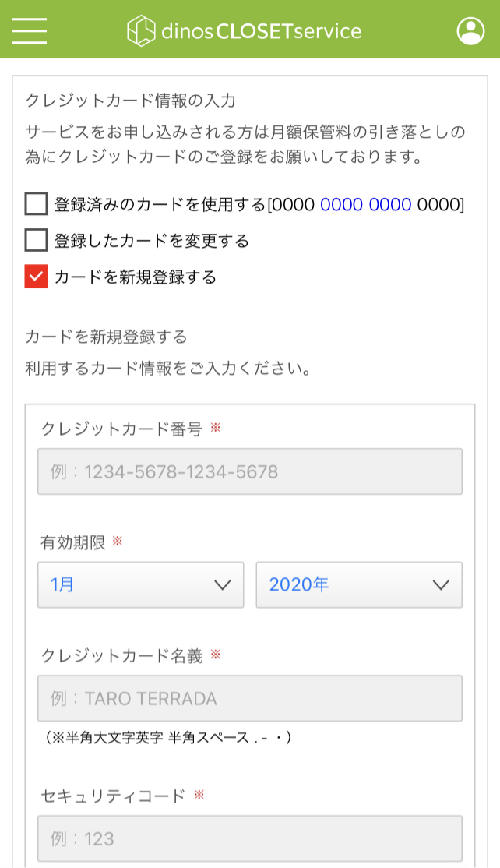The image size is (500, 868).
Task: Check the 登録したカードを変更する checkbox
Action: (x=36, y=241)
